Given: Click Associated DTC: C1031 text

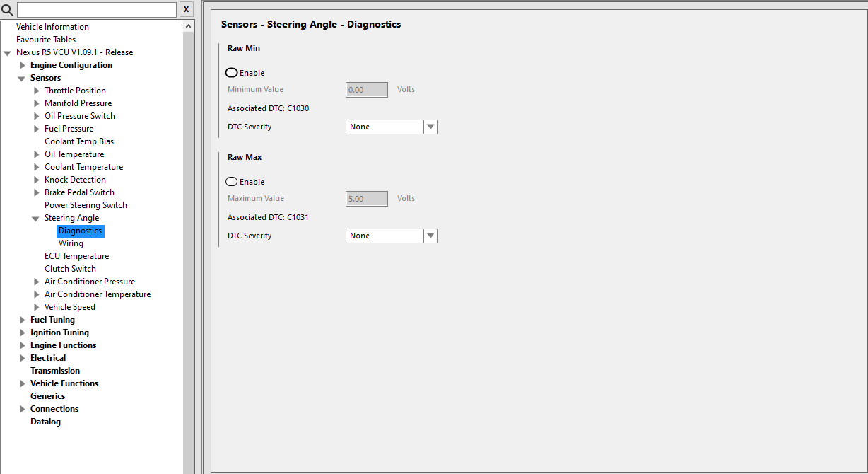Looking at the screenshot, I should 268,217.
